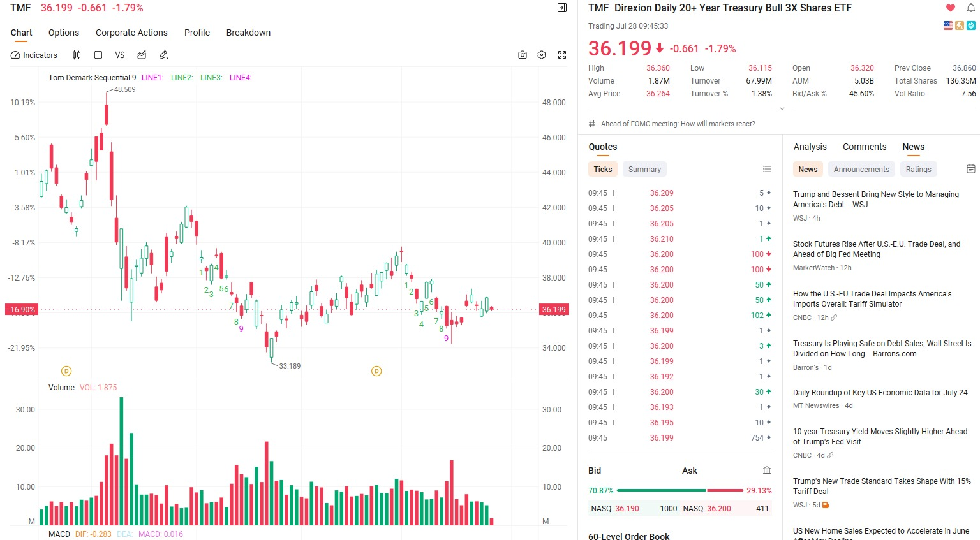Select the NASQ bid 36.190 quote
Screen dimensions: 980x540
pyautogui.click(x=634, y=509)
